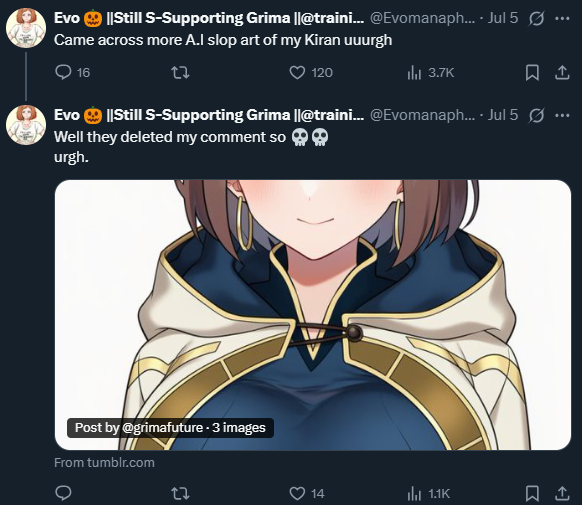The height and width of the screenshot is (505, 582).
Task: Click Grok icon on second tweet
Action: point(536,115)
